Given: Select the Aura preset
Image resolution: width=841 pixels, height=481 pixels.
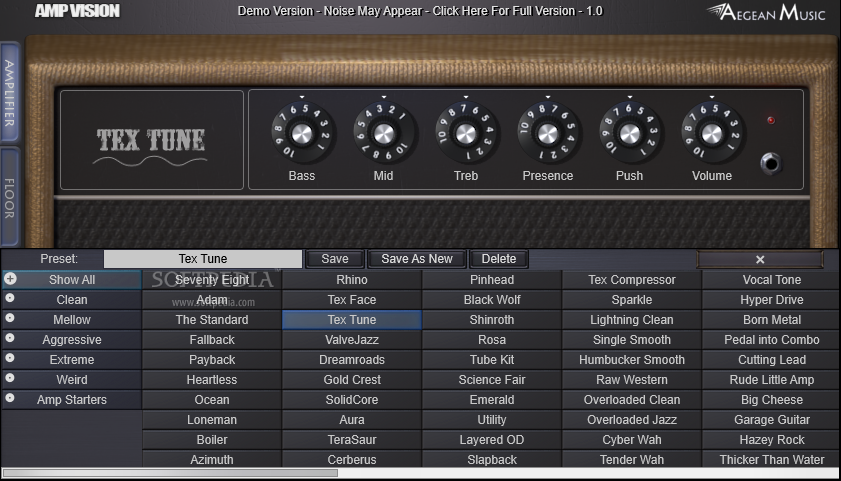Looking at the screenshot, I should tap(352, 420).
